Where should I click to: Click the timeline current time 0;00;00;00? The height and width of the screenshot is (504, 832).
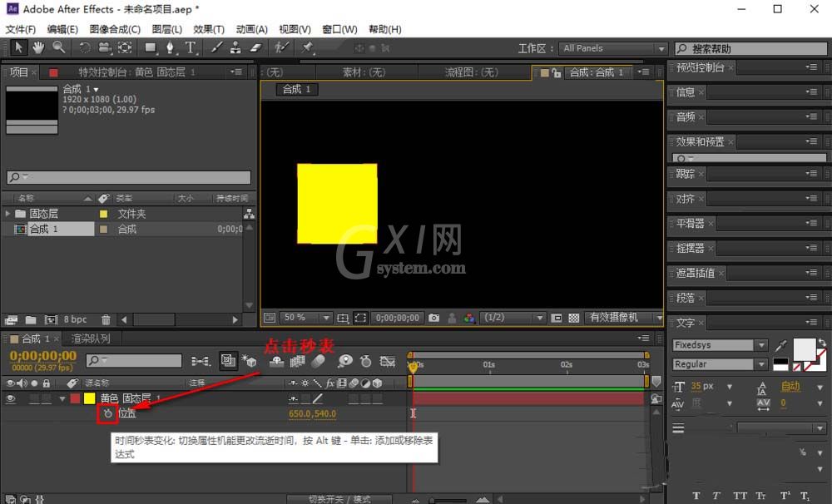43,356
